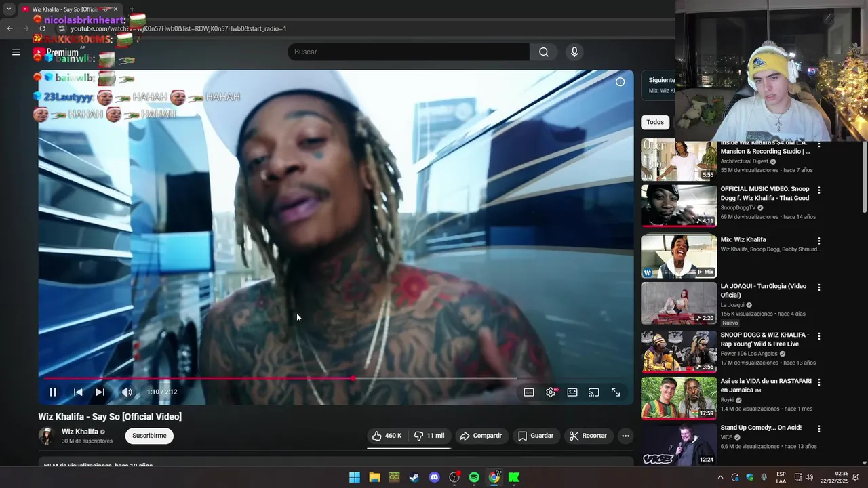The width and height of the screenshot is (868, 488).
Task: Select the Wiz Khalifa - Say So browser tab
Action: point(68,9)
